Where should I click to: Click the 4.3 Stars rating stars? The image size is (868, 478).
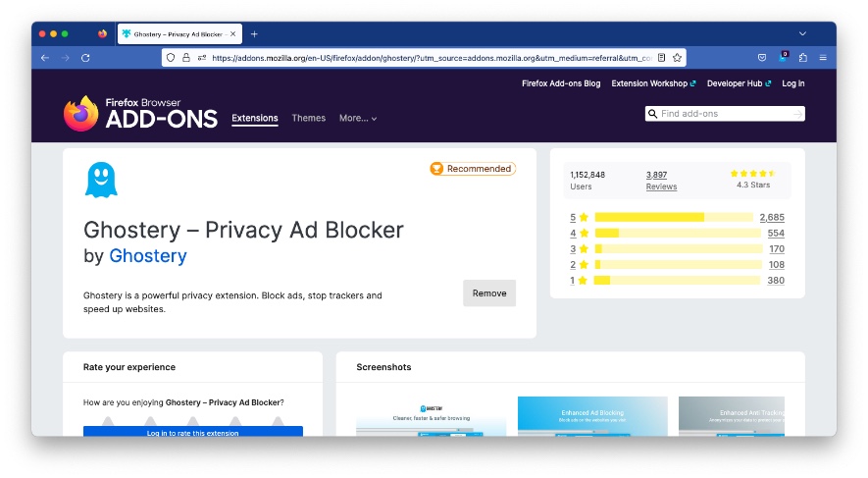(753, 174)
